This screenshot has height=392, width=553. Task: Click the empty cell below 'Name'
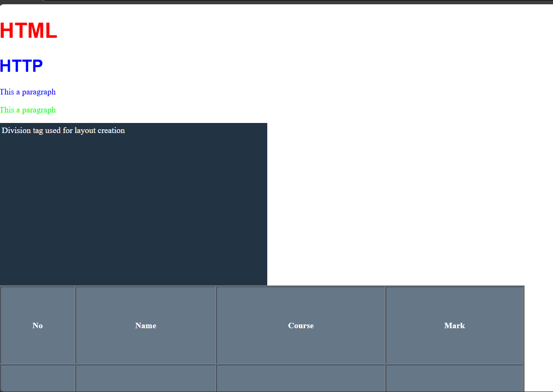point(145,378)
